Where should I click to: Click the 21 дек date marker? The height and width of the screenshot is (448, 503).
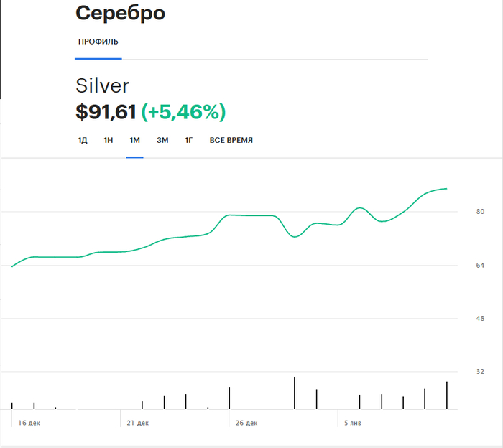tap(137, 424)
